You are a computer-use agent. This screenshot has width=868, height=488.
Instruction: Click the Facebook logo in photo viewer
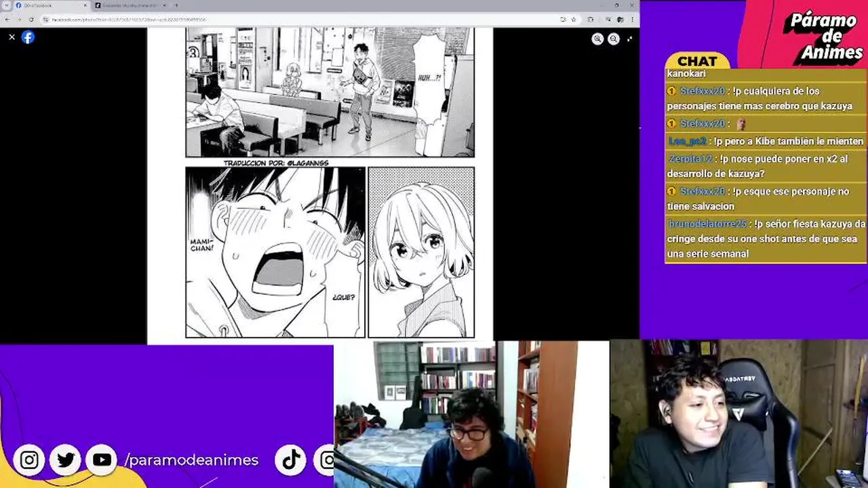(x=28, y=37)
